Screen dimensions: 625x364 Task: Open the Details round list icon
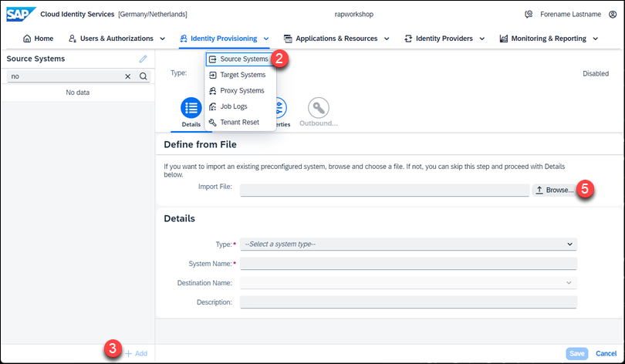coord(191,107)
